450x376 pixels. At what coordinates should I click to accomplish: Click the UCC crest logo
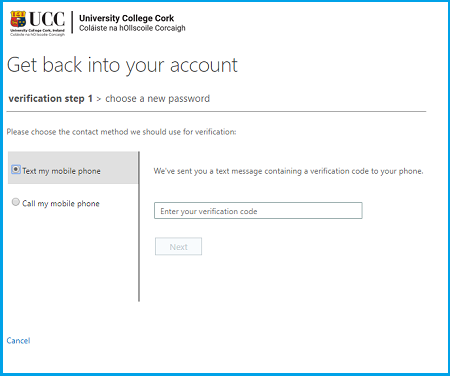pyautogui.click(x=18, y=19)
